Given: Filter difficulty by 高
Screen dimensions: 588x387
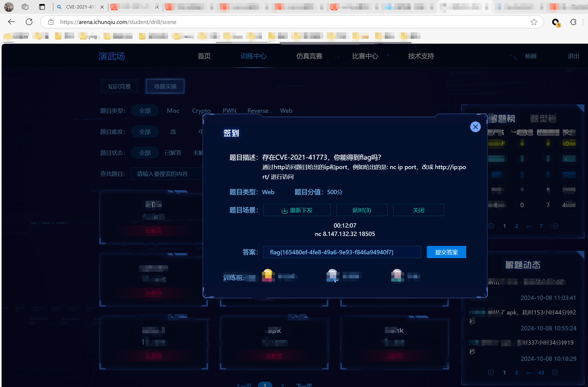Looking at the screenshot, I should point(173,132).
